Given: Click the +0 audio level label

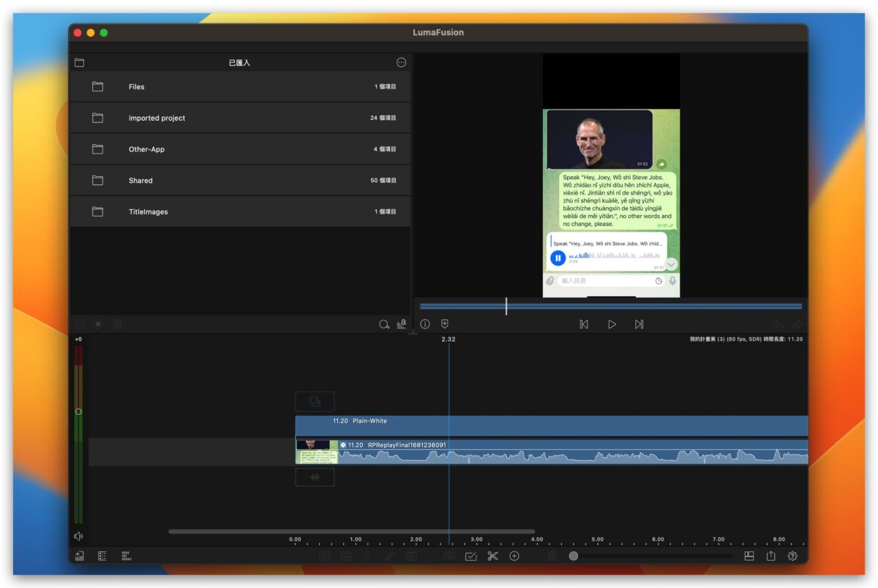Looking at the screenshot, I should coord(78,339).
